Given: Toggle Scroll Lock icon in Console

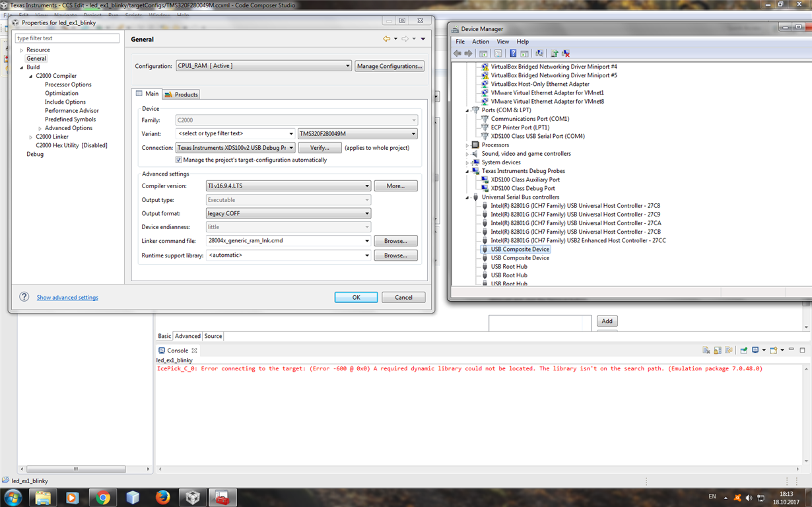Looking at the screenshot, I should [x=718, y=351].
